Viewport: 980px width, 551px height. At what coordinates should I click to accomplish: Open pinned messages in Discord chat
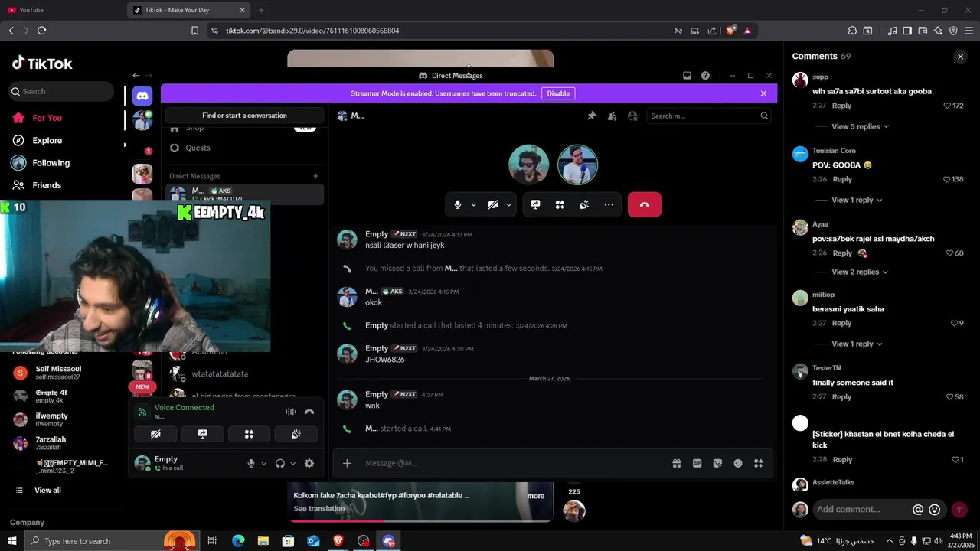click(x=592, y=116)
